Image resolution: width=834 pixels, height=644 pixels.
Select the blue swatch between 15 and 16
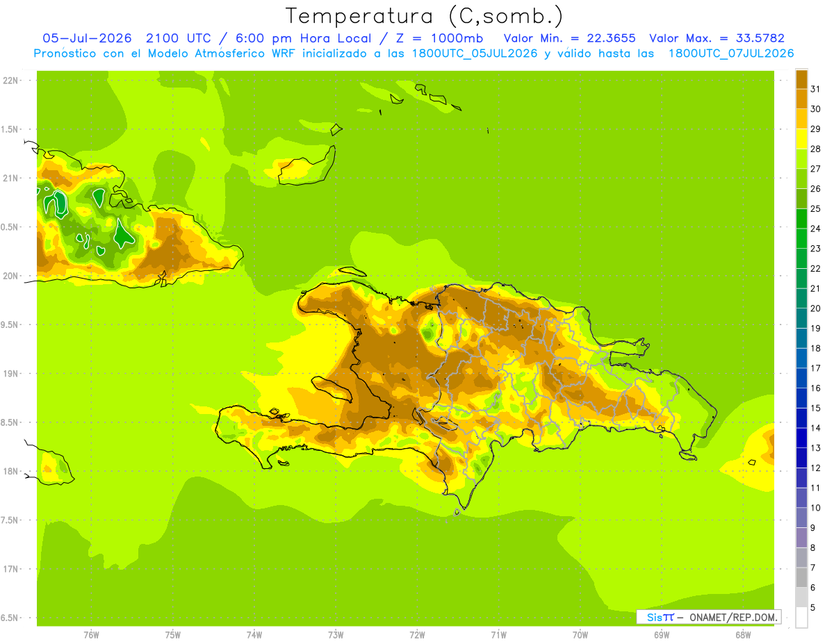(x=801, y=398)
